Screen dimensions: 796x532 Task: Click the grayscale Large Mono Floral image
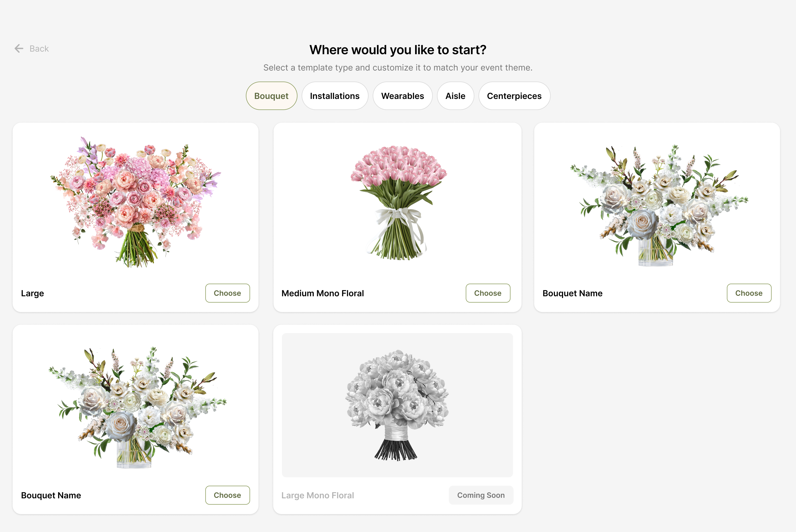(x=397, y=405)
